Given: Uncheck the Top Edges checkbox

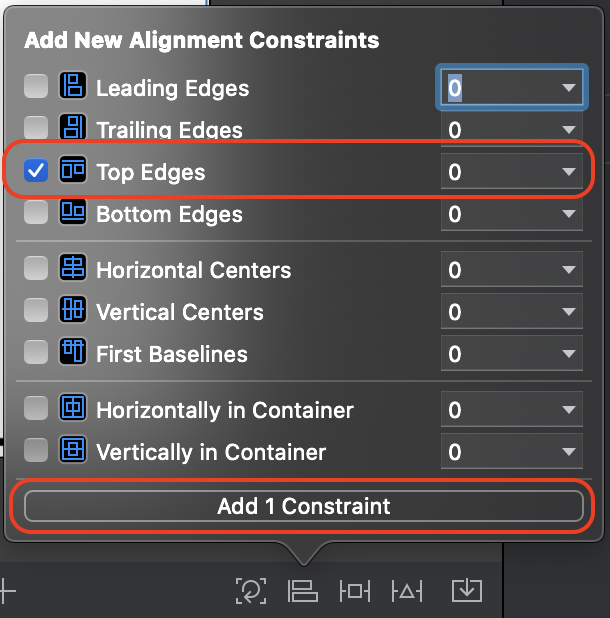Looking at the screenshot, I should click(x=36, y=170).
